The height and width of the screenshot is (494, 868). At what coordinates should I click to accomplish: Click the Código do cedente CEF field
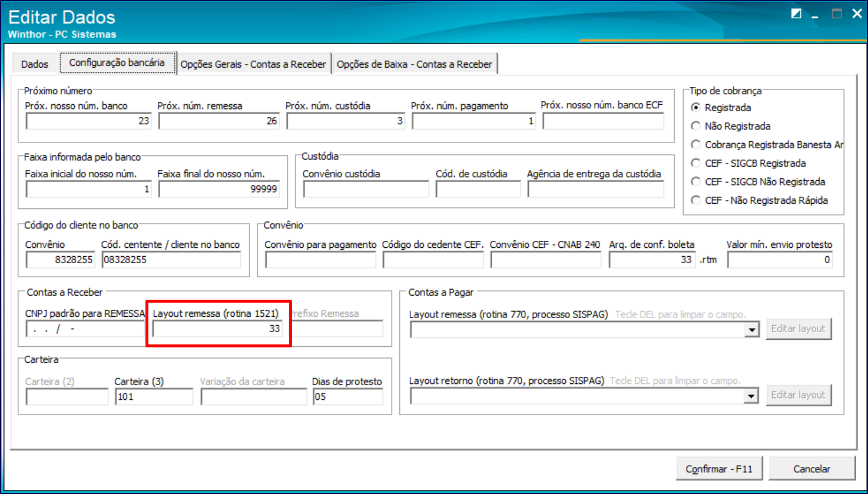[433, 260]
